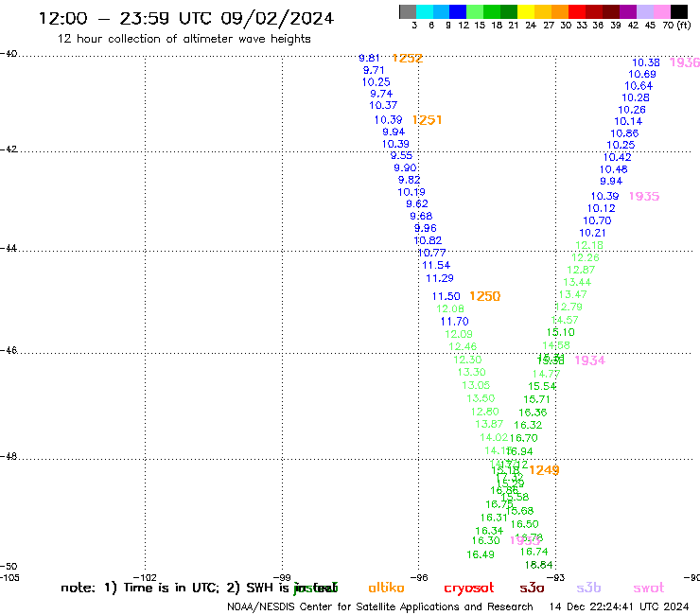
Task: Select the yellow swatch in the wave height legend
Action: click(526, 11)
